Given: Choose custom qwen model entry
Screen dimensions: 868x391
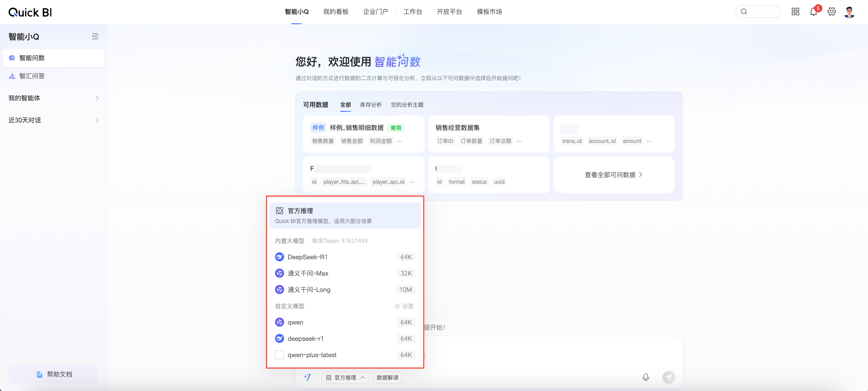Looking at the screenshot, I should [345, 322].
